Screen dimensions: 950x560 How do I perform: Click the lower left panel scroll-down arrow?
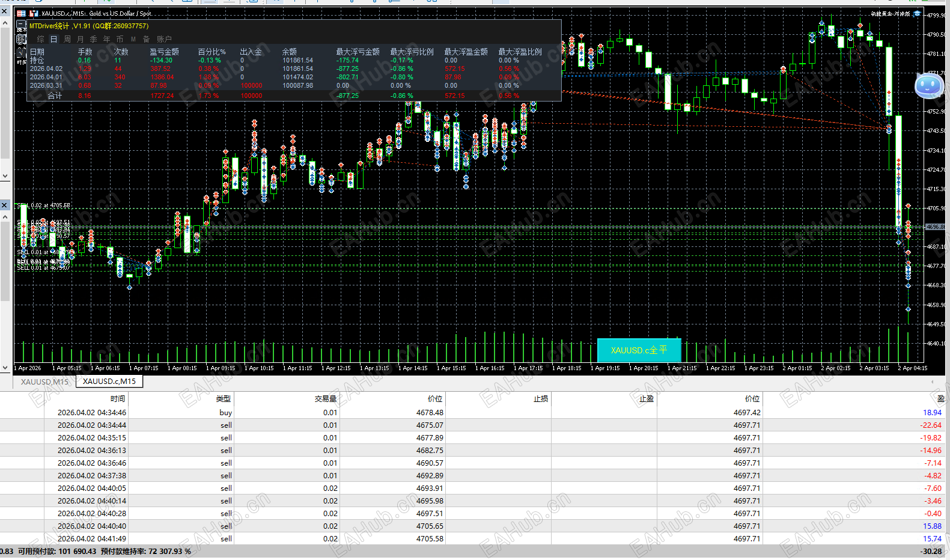pyautogui.click(x=5, y=367)
